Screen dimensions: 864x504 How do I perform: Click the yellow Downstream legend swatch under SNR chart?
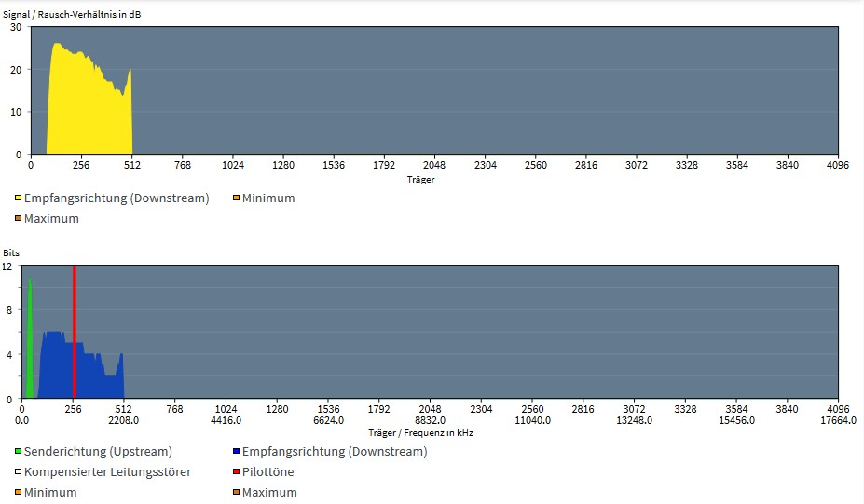[x=18, y=198]
